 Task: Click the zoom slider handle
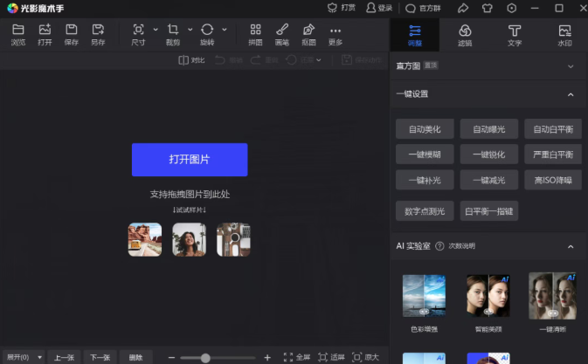(205, 357)
